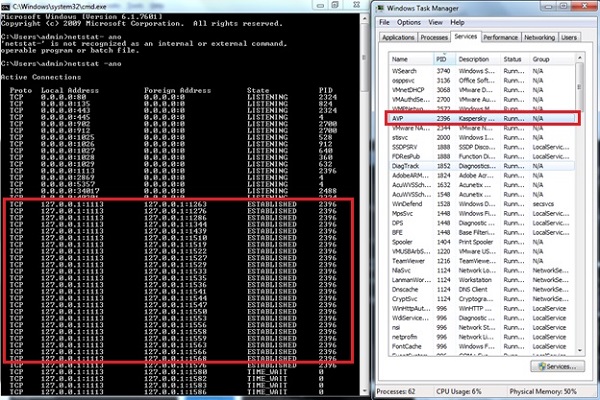Click the cmd.exe title bar icon

5,7
